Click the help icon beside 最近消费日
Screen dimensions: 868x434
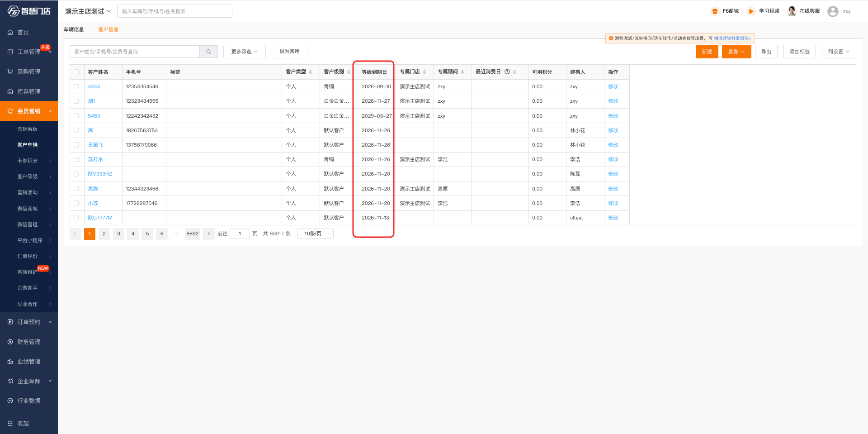coord(507,72)
